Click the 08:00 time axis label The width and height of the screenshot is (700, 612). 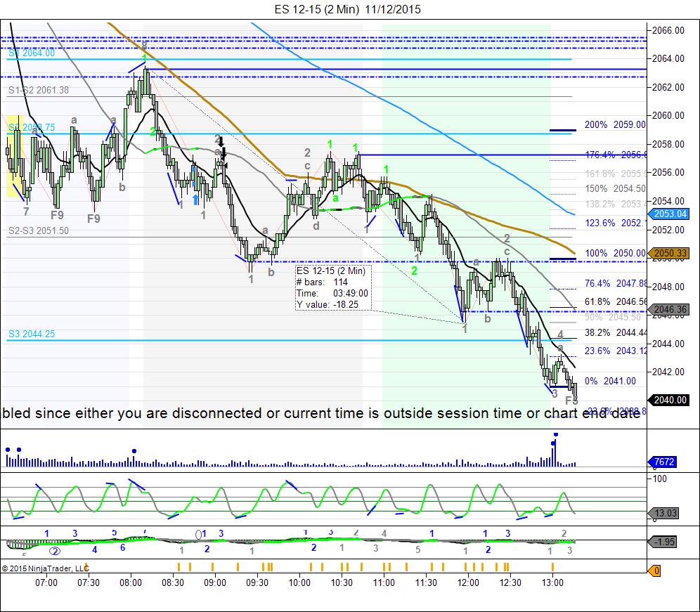pos(131,582)
